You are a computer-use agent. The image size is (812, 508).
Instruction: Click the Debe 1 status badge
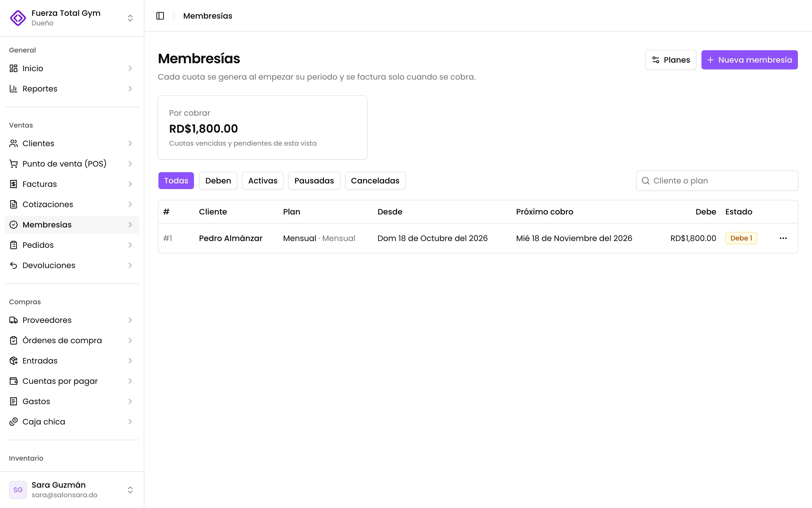pos(741,238)
